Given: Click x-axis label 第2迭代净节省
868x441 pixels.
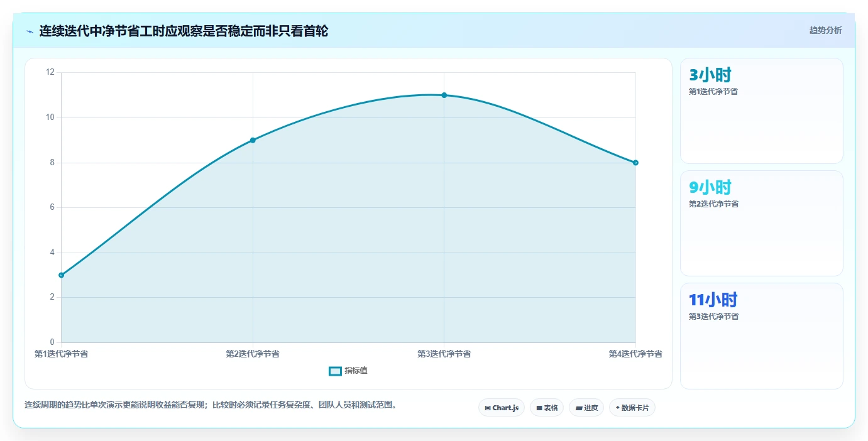Looking at the screenshot, I should pos(253,354).
